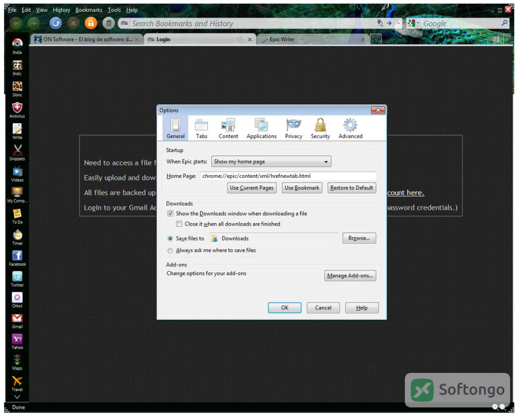Screen dimensions: 526x420
Task: Open the My Computer sidebar icon
Action: click(17, 195)
